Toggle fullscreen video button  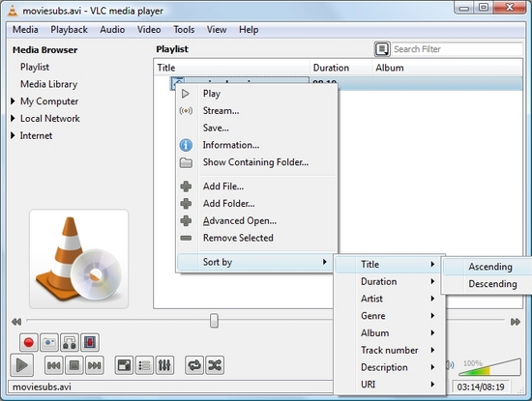(x=124, y=365)
